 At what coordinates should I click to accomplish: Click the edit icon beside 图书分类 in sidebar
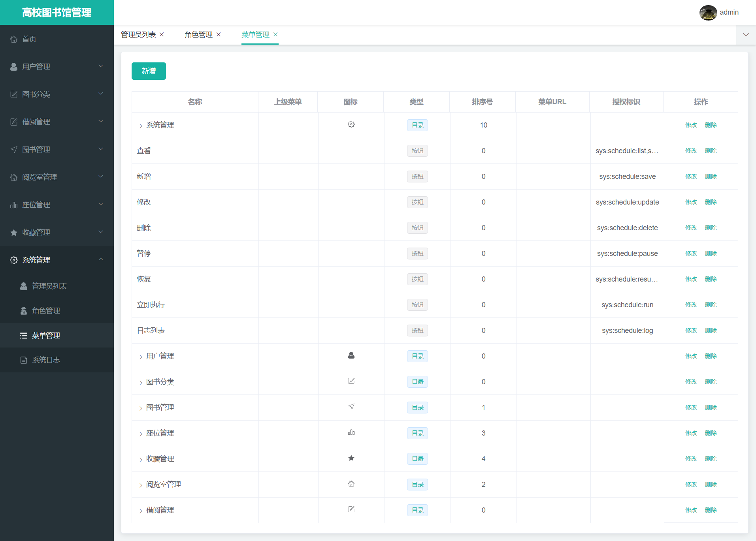(x=14, y=94)
